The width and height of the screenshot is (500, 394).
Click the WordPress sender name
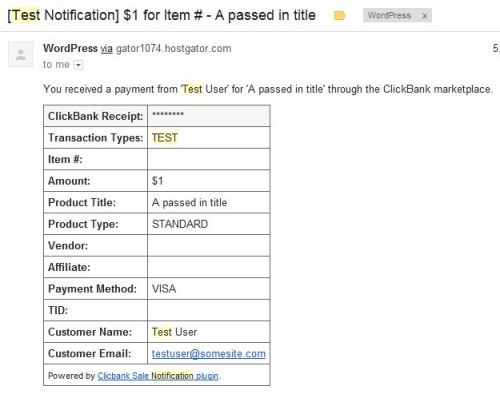70,48
